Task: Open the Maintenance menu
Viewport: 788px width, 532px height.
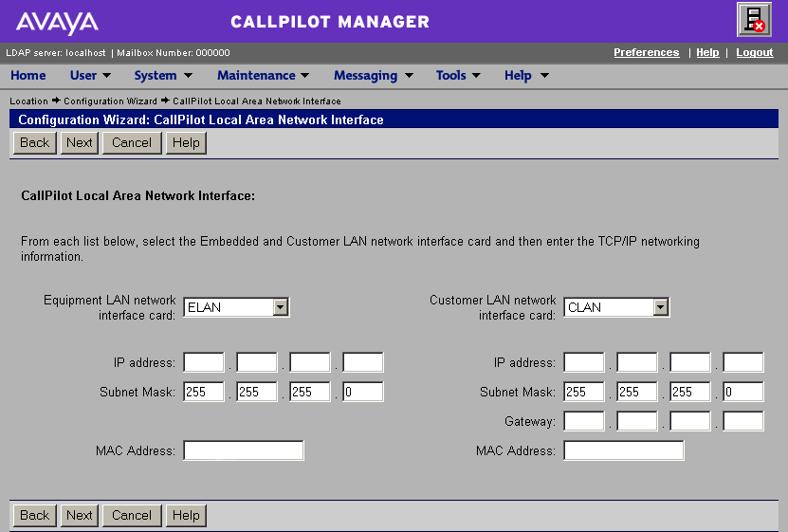Action: [x=263, y=75]
